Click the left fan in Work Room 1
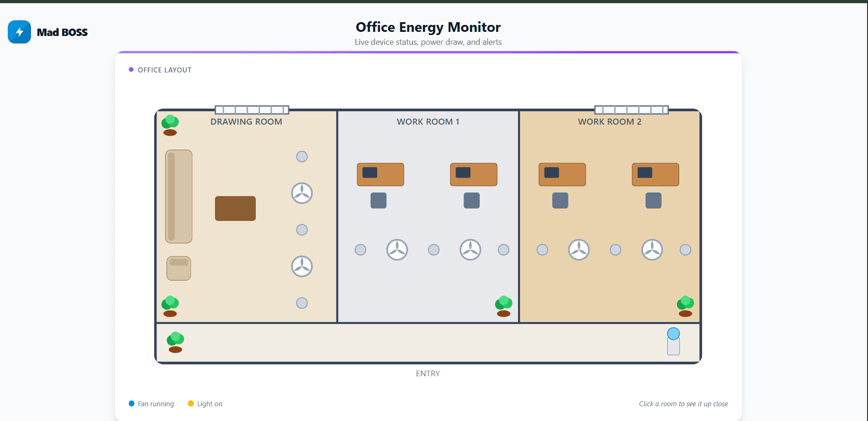868x421 pixels. [397, 250]
